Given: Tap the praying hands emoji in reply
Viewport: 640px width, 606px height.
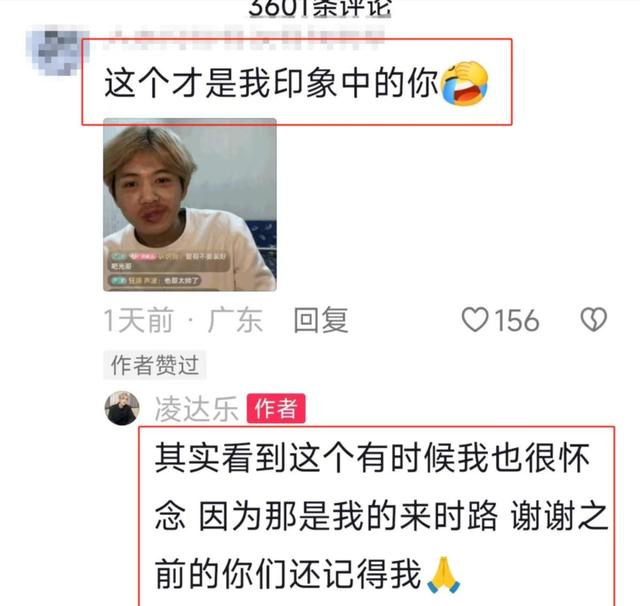Looking at the screenshot, I should pyautogui.click(x=444, y=575).
